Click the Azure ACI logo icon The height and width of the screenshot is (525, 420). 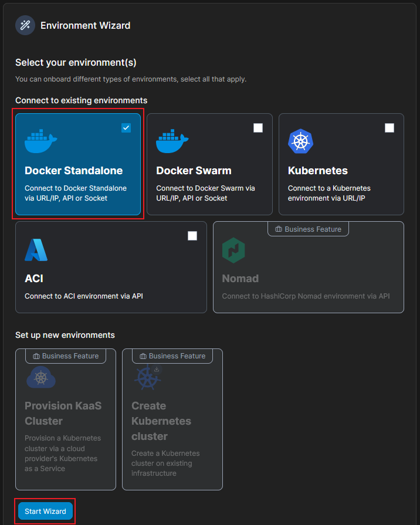[x=36, y=249]
